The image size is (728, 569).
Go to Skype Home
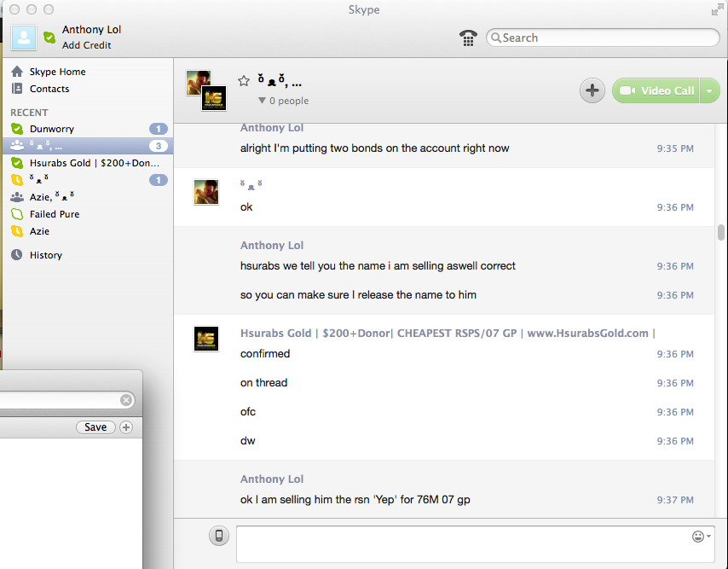(58, 72)
